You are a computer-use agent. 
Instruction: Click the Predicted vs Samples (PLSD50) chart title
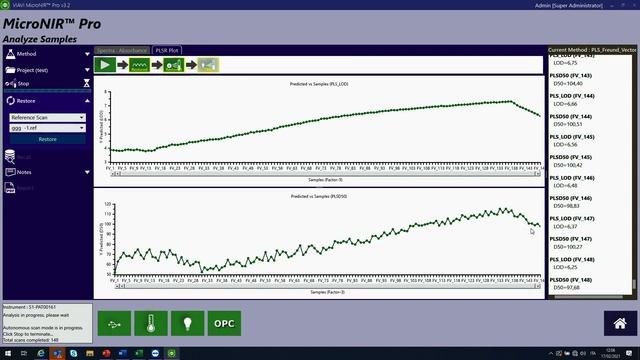(x=319, y=196)
